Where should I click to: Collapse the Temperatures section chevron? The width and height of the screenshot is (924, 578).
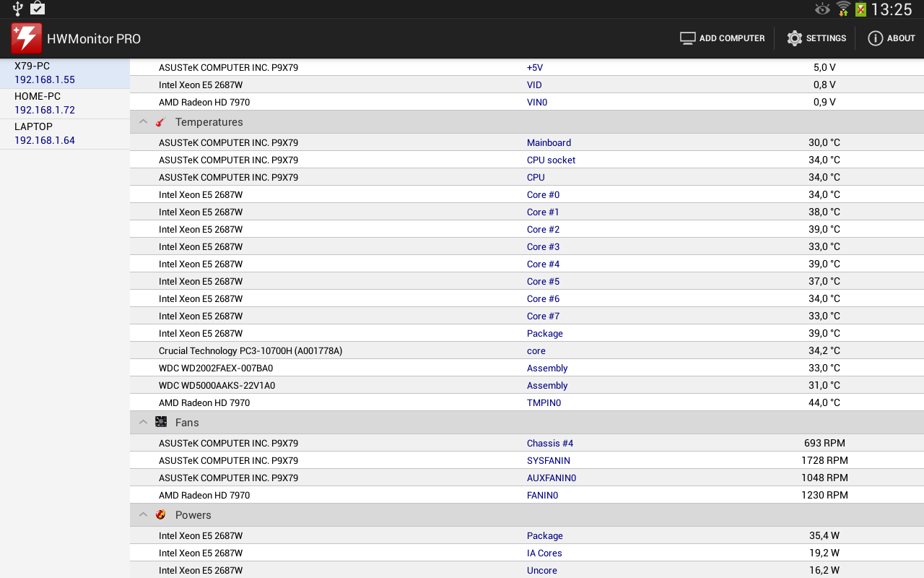click(x=143, y=122)
